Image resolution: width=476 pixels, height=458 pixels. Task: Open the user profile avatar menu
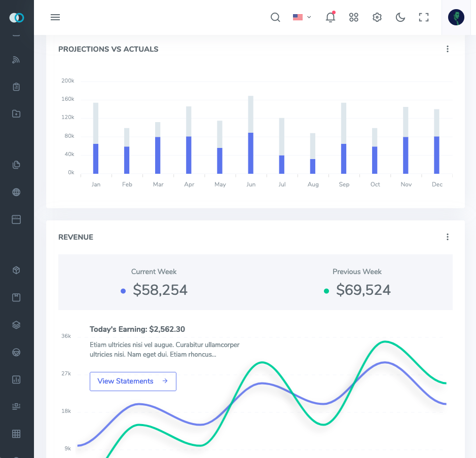pos(456,17)
